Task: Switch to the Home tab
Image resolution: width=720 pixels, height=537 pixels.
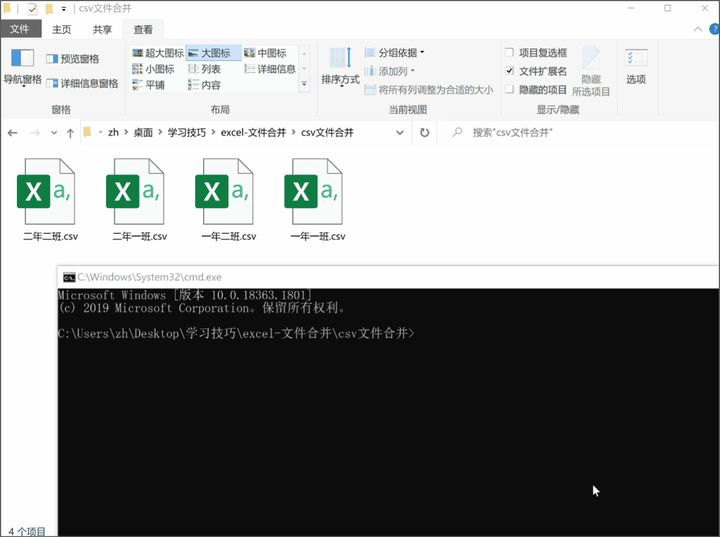Action: pos(62,29)
